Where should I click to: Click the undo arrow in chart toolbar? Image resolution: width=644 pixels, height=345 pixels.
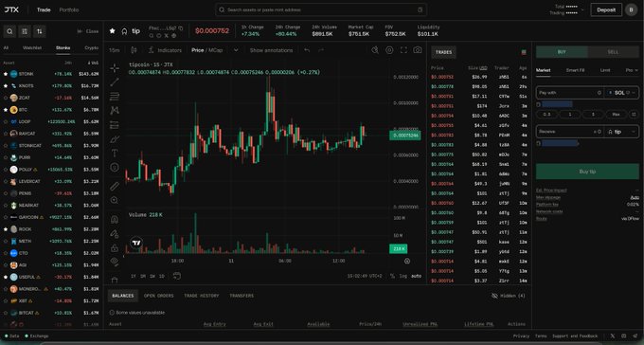[x=307, y=50]
